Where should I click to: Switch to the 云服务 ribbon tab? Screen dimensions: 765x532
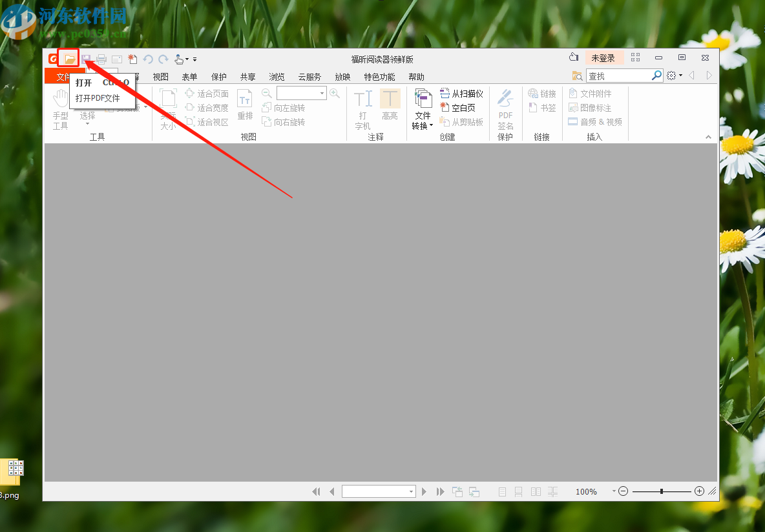[x=309, y=77]
